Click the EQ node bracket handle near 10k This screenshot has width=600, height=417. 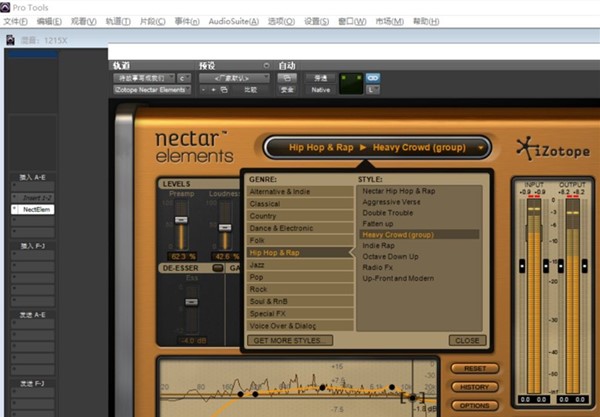click(412, 398)
